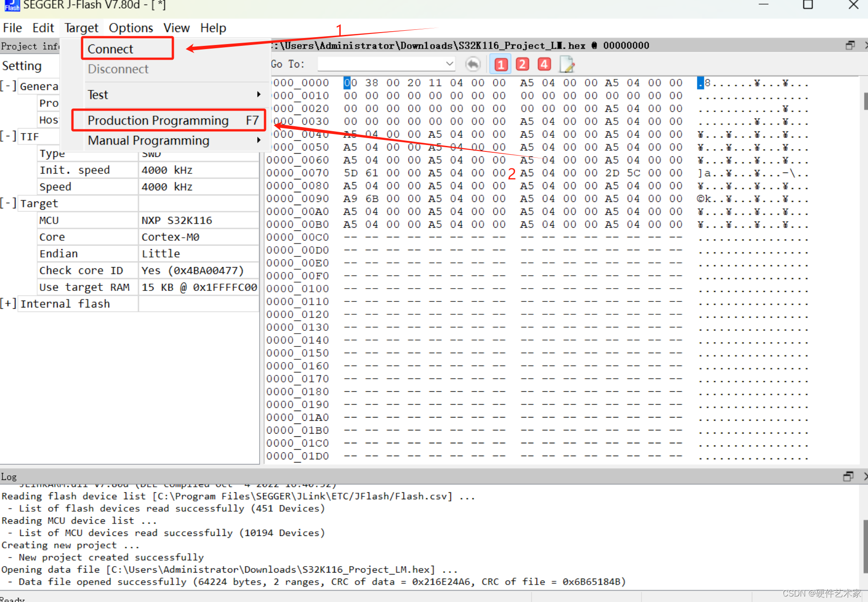This screenshot has width=868, height=602.
Task: Expand the Internal flash tree node
Action: [8, 303]
